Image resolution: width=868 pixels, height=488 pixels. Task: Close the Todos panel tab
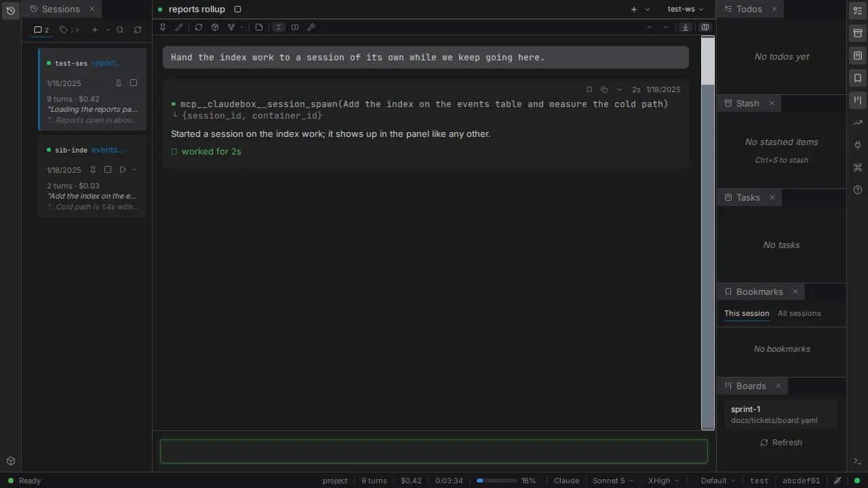tap(774, 9)
